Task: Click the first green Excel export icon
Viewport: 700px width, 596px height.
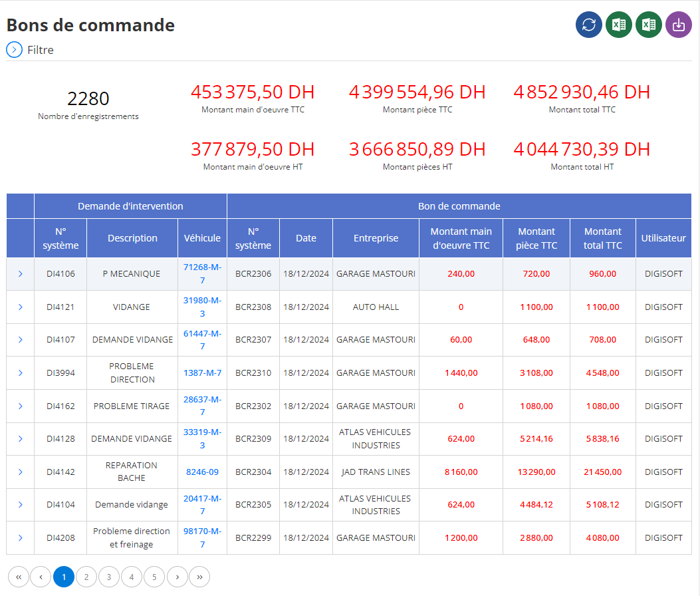Action: click(x=619, y=25)
